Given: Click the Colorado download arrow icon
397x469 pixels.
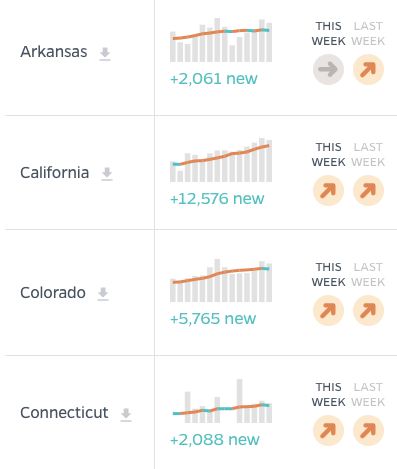Looking at the screenshot, I should [x=103, y=294].
